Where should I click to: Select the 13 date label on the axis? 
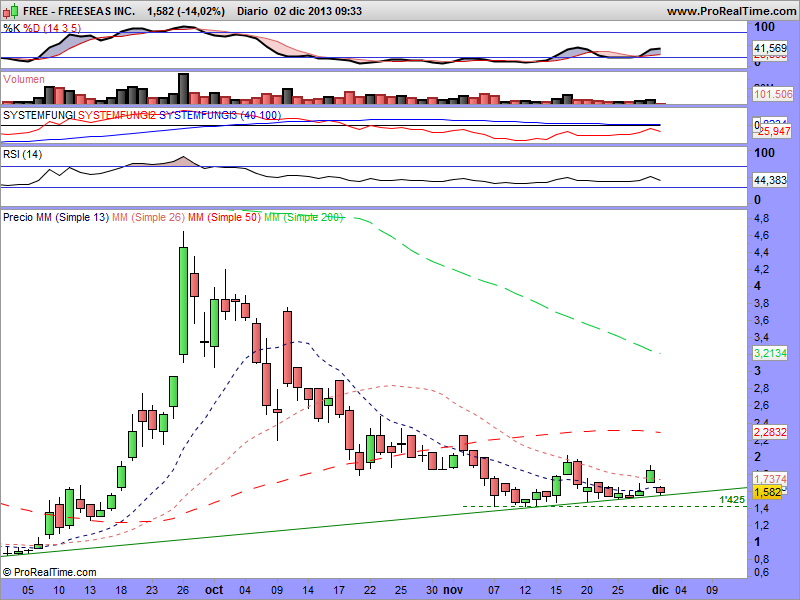tap(90, 590)
